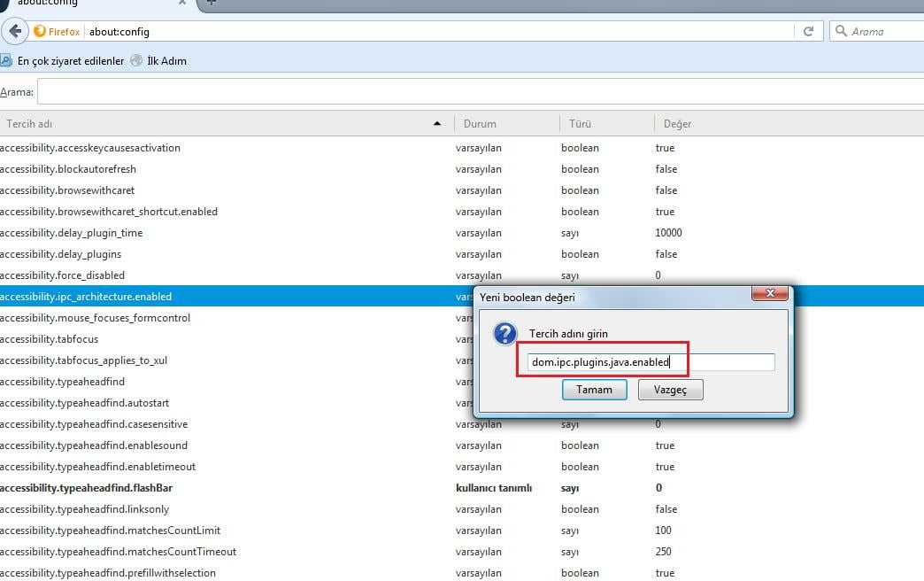Reload the about:config page
This screenshot has width=924, height=581.
click(808, 31)
